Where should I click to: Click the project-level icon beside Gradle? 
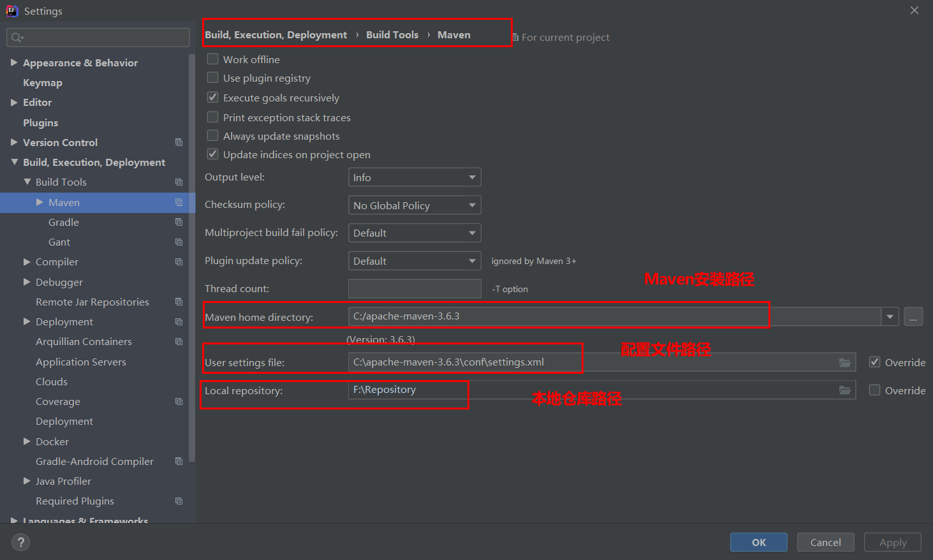point(179,222)
